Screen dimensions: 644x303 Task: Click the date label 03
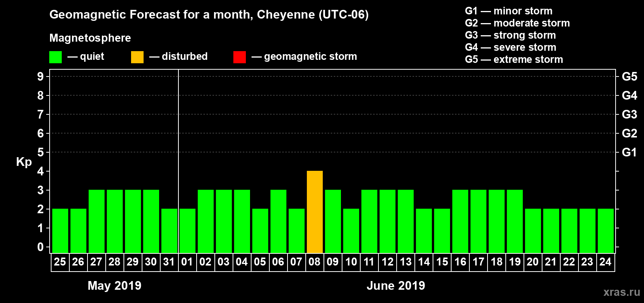[x=224, y=262]
